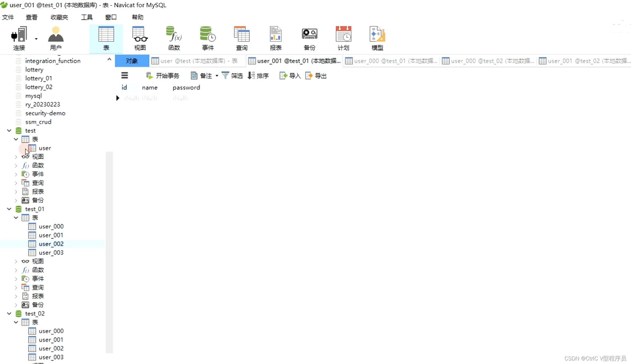
Task: Select the user_001 table in test_01
Action: [51, 235]
